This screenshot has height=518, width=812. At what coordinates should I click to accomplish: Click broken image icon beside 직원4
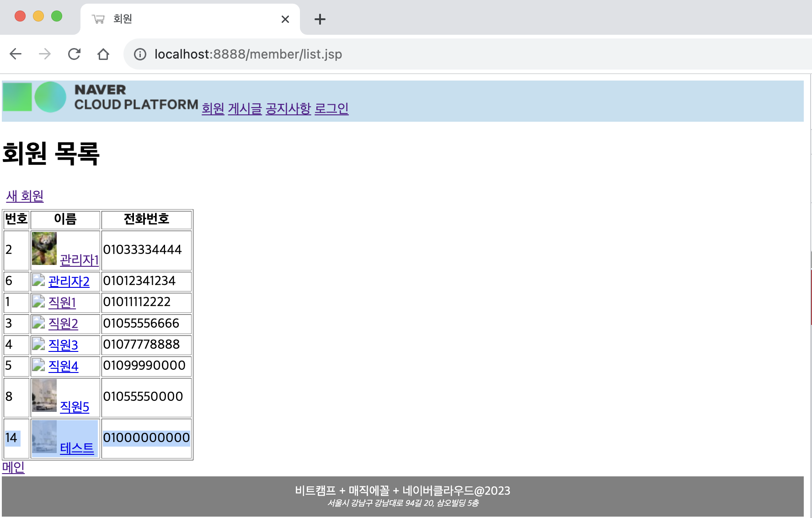[38, 365]
